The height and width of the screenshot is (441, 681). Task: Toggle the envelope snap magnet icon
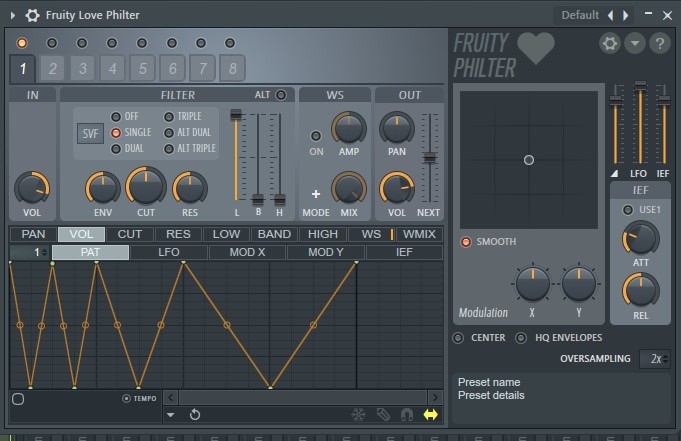(x=407, y=415)
